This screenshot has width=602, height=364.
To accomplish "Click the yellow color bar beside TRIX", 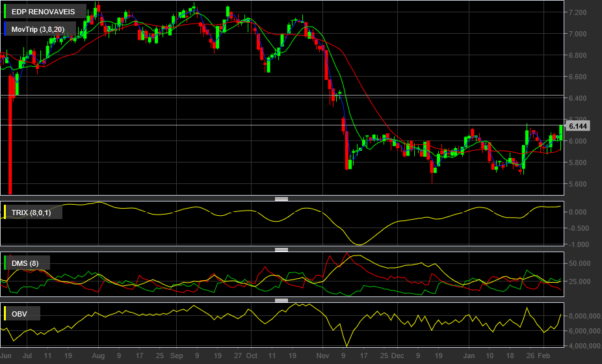I will (x=5, y=213).
